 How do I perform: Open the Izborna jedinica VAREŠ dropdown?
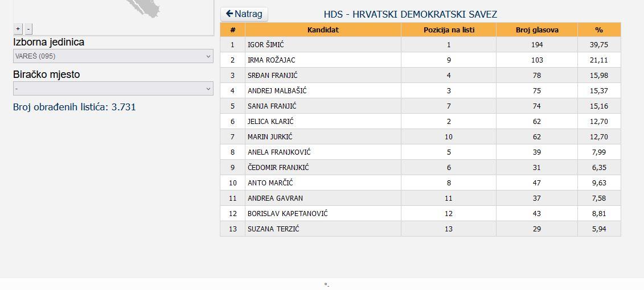[x=113, y=56]
